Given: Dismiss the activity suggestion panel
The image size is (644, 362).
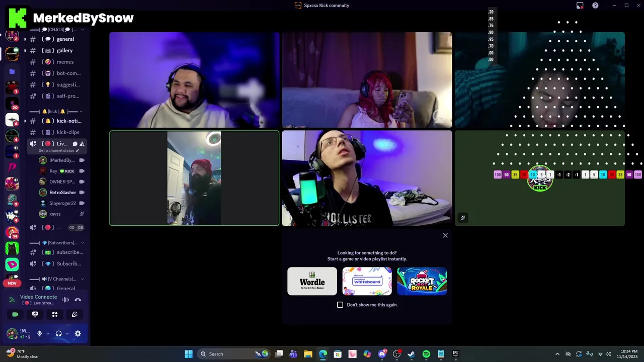Looking at the screenshot, I should click(x=445, y=235).
